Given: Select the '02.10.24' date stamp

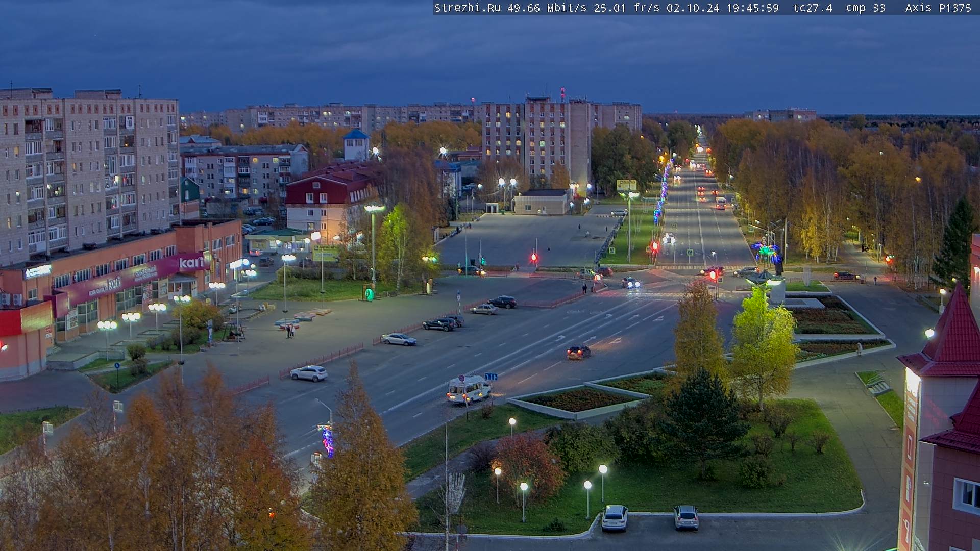Looking at the screenshot, I should (693, 8).
